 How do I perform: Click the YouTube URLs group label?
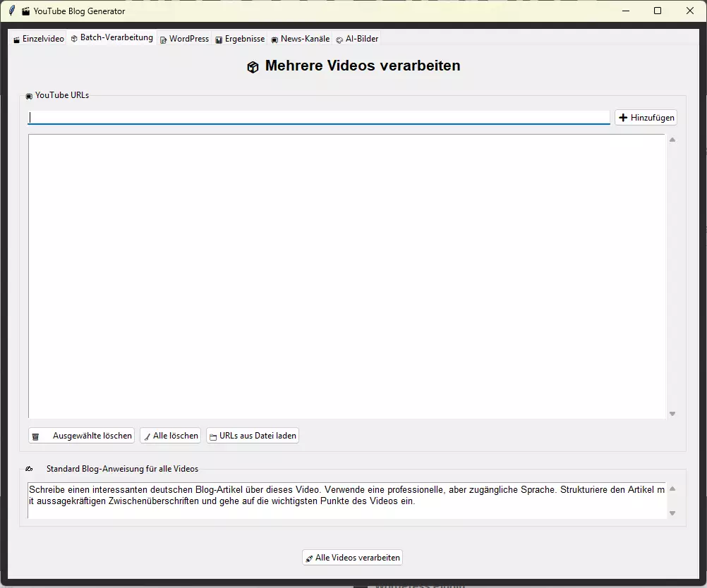pos(62,95)
